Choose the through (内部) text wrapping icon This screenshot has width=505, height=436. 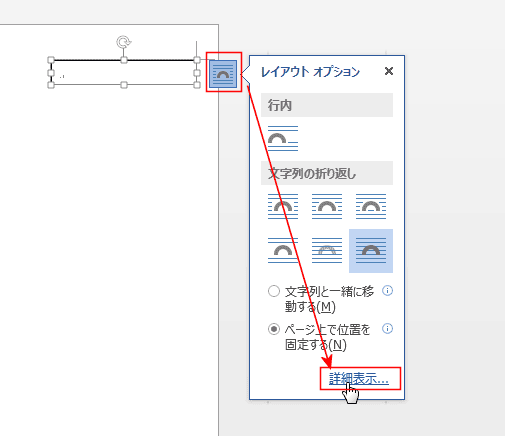(x=371, y=207)
